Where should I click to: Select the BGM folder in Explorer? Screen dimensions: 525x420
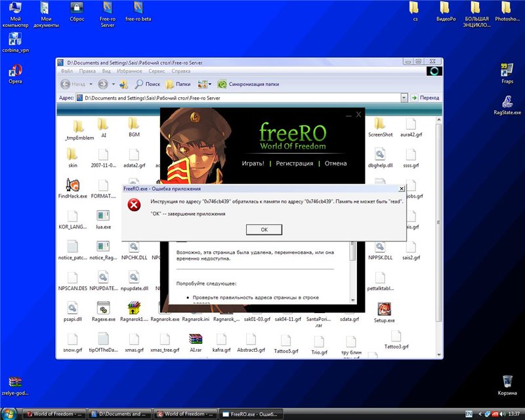134,127
